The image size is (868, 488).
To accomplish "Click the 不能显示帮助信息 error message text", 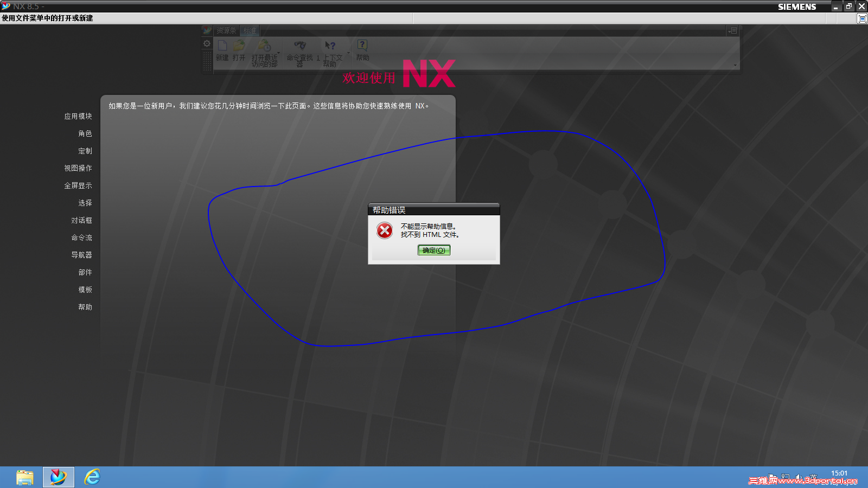I will 429,227.
